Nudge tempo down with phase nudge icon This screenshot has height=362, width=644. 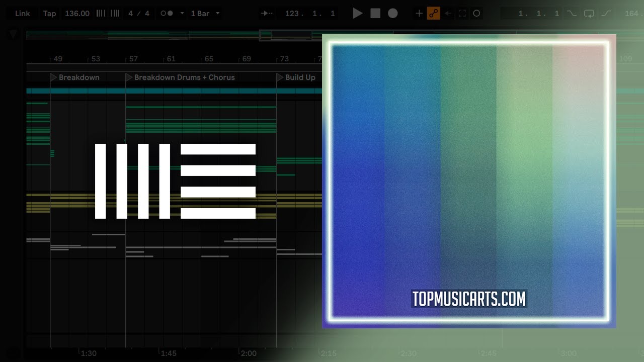point(101,14)
